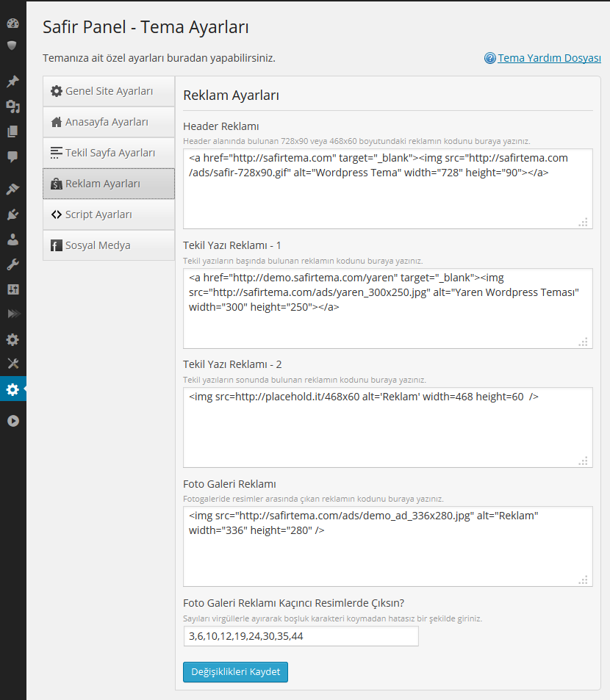Open the Pages icon in sidebar
610x700 pixels.
point(13,131)
